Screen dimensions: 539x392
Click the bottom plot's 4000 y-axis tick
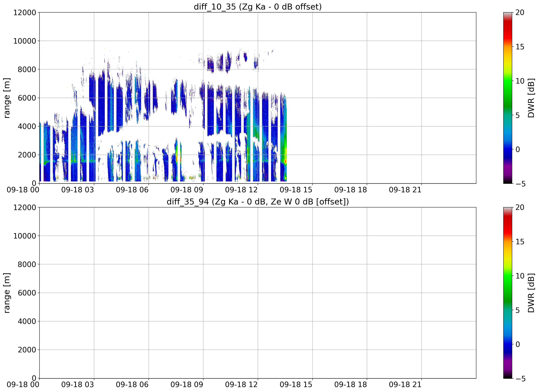pos(27,321)
